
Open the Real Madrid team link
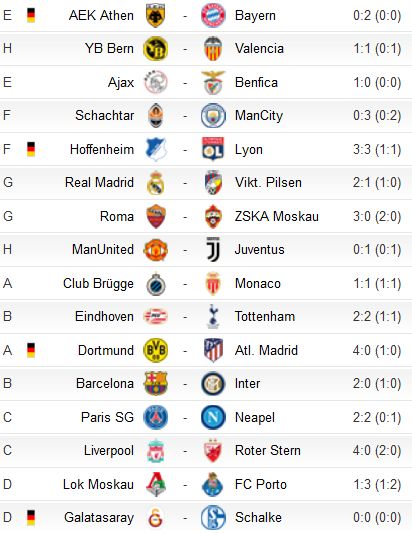tap(99, 183)
